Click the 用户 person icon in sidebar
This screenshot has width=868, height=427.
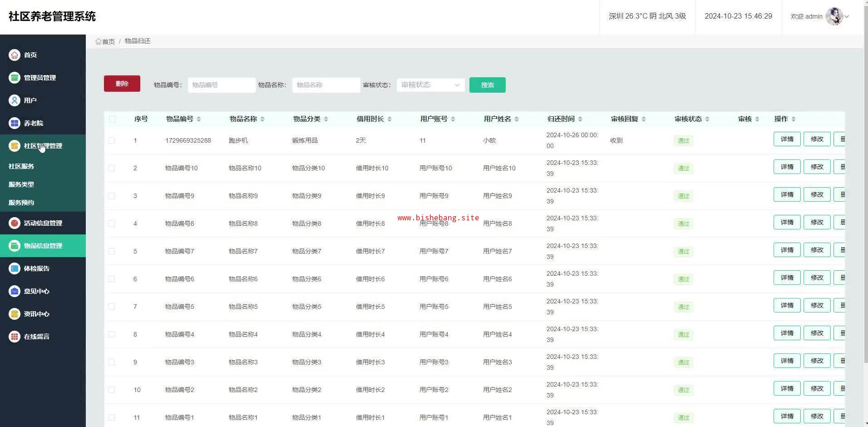tap(15, 100)
